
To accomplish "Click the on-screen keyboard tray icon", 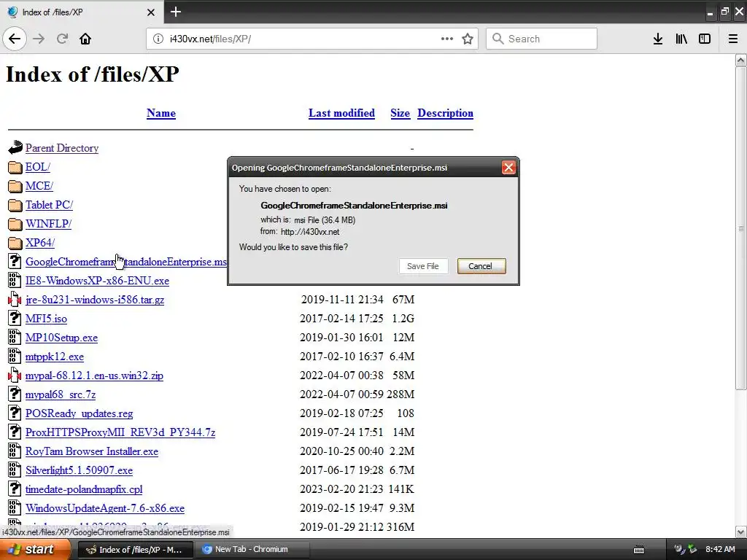I will [x=639, y=550].
